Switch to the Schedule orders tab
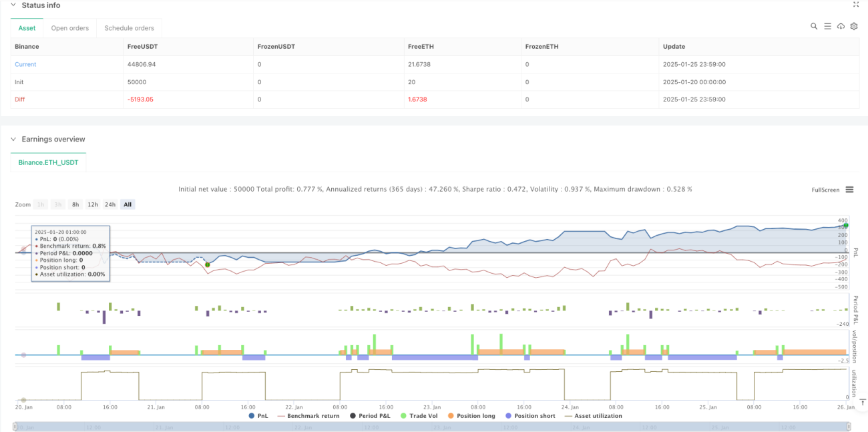 coord(130,28)
